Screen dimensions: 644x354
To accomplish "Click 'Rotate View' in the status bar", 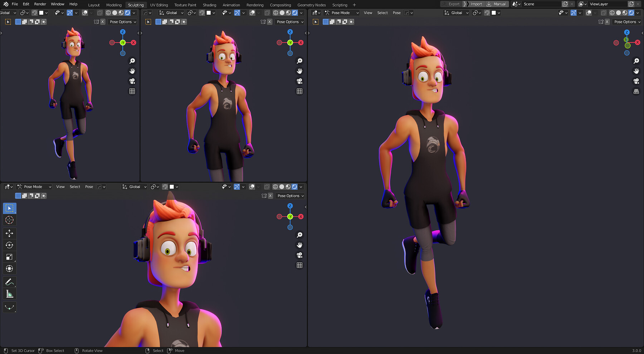I will coord(92,351).
